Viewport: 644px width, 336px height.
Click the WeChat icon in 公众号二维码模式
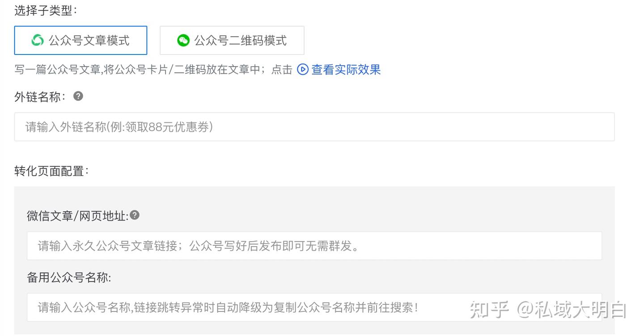(183, 41)
